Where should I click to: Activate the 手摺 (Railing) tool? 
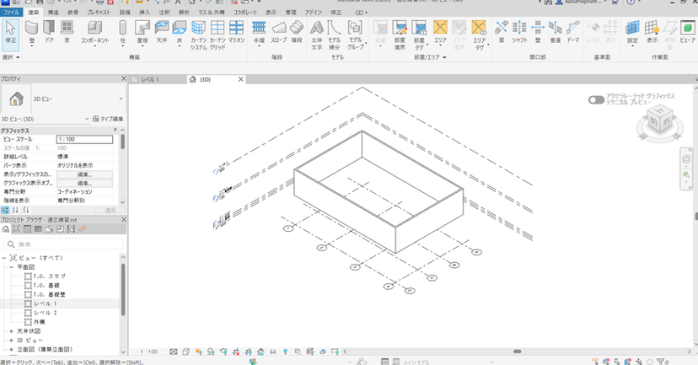pos(259,32)
